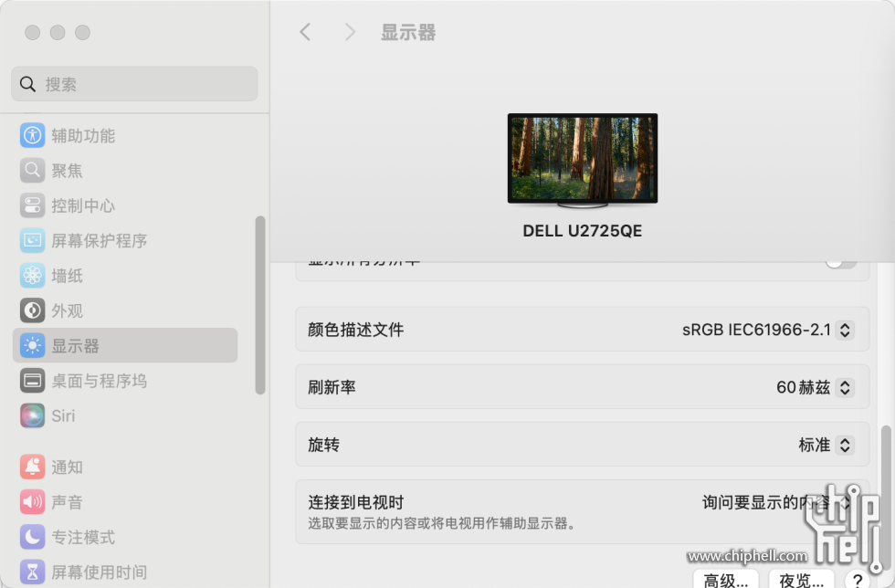Click the magnifier icon in search field

coord(28,84)
